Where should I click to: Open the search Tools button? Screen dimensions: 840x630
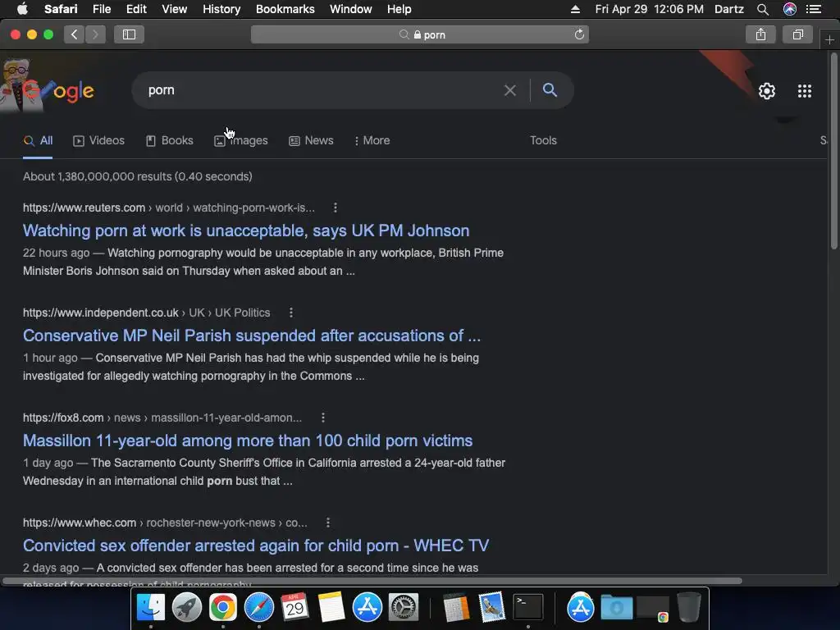click(543, 141)
